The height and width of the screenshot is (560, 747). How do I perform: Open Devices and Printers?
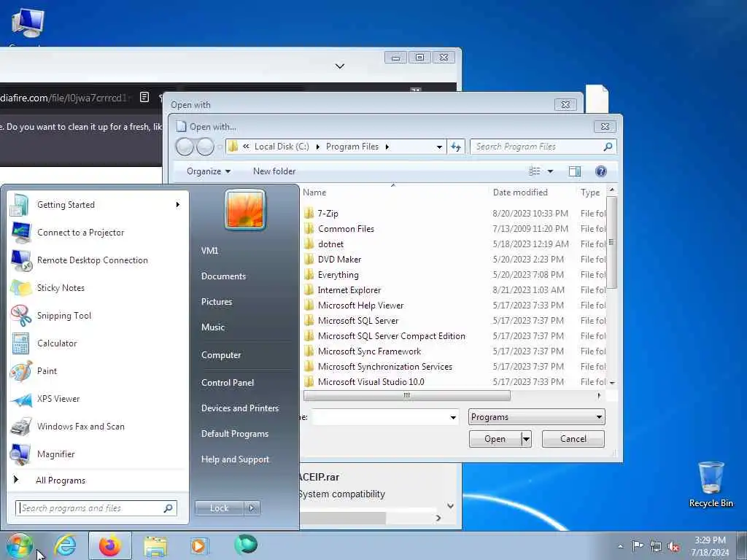pos(239,408)
